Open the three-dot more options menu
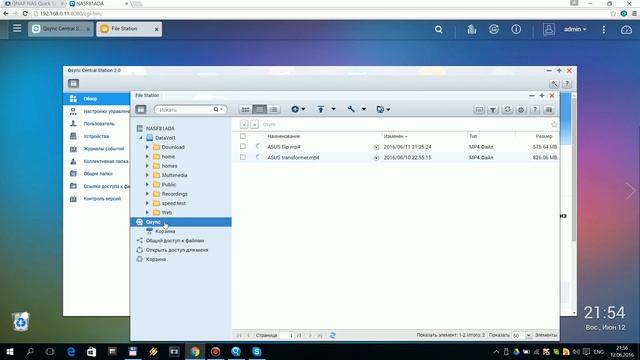The width and height of the screenshot is (640, 360). (x=604, y=29)
